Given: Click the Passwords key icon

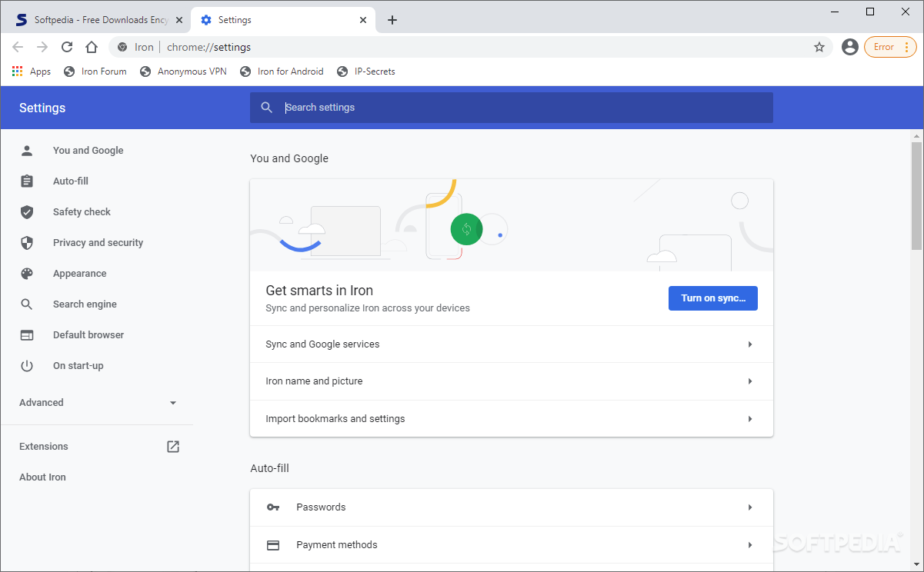Looking at the screenshot, I should [273, 507].
